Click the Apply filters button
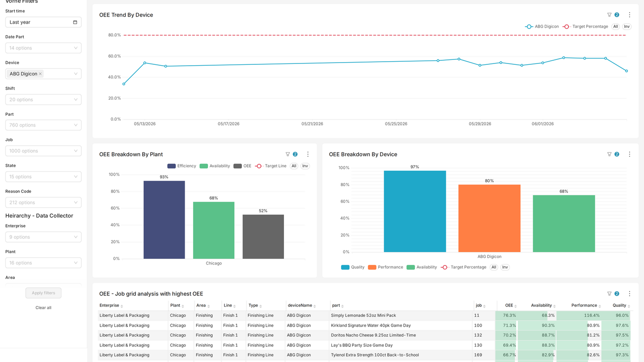Viewport: 644px width, 362px height. pos(43,293)
